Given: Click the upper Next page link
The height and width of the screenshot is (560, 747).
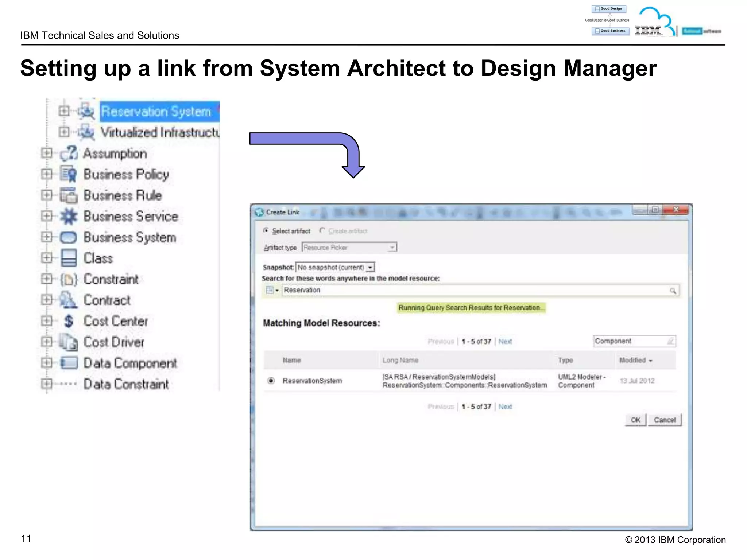Looking at the screenshot, I should [505, 341].
